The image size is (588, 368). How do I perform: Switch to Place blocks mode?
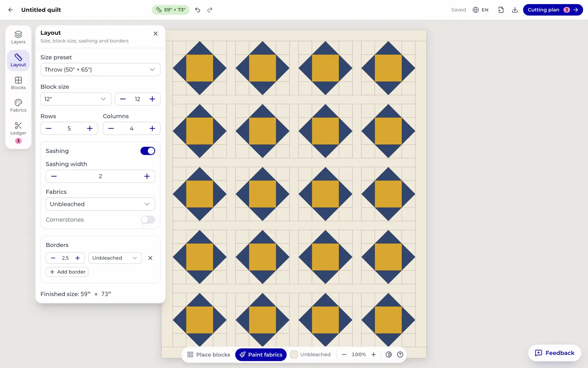tap(209, 355)
